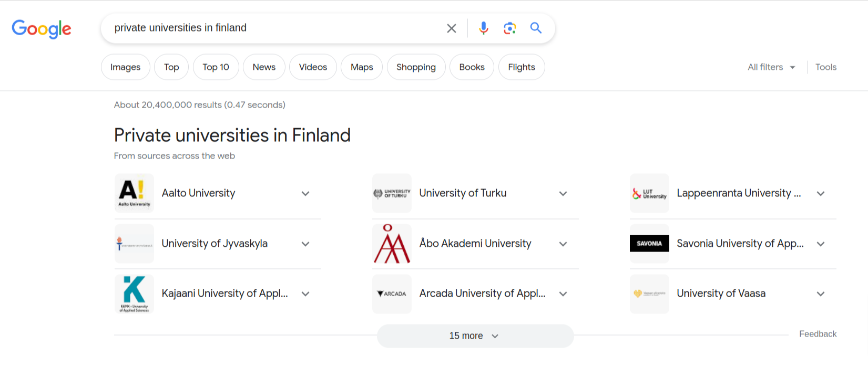
Task: Expand the Savonia University chevron
Action: (x=821, y=244)
